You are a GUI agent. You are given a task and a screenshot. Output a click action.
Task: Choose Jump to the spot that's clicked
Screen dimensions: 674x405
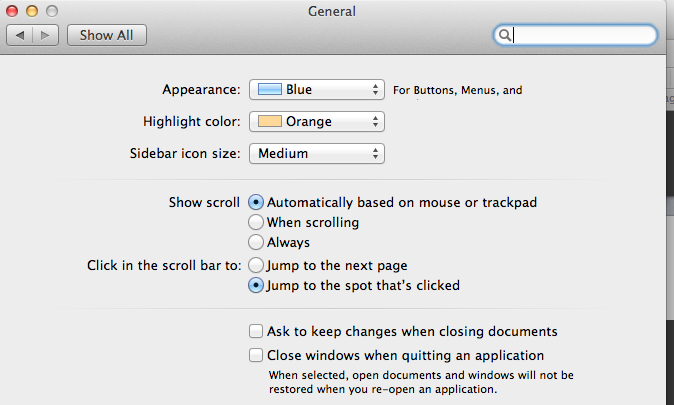256,286
